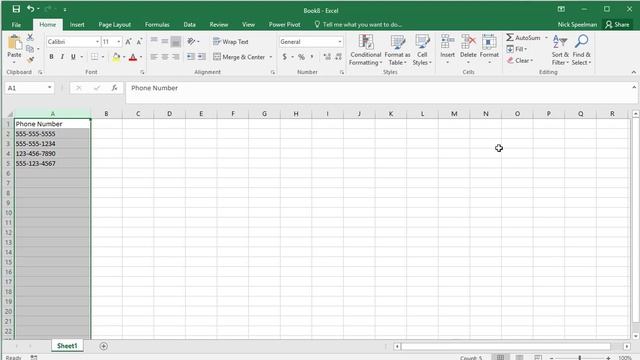Open Sort & Filter options
Image resolution: width=640 pixels, height=360 pixels.
pos(560,50)
